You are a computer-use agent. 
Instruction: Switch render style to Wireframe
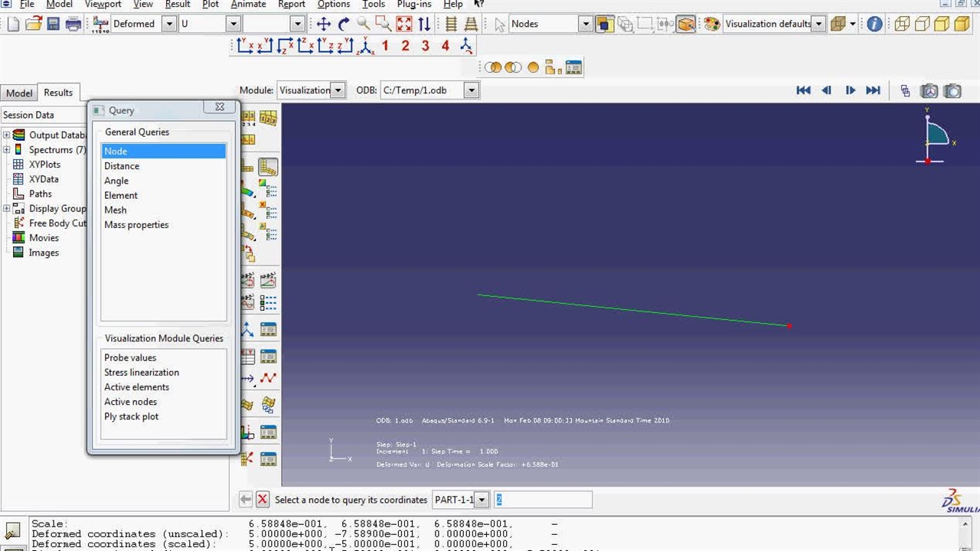tap(903, 24)
